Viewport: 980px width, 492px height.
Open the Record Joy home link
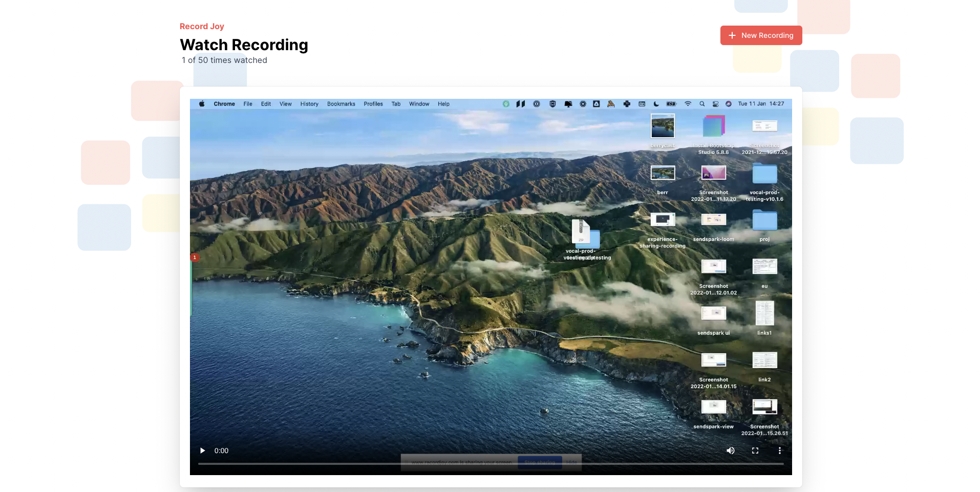pos(202,26)
